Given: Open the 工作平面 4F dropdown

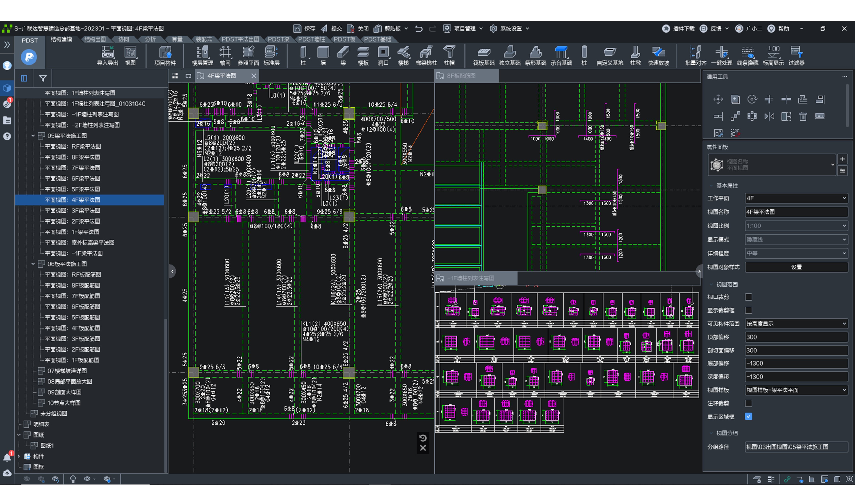Looking at the screenshot, I should 796,198.
